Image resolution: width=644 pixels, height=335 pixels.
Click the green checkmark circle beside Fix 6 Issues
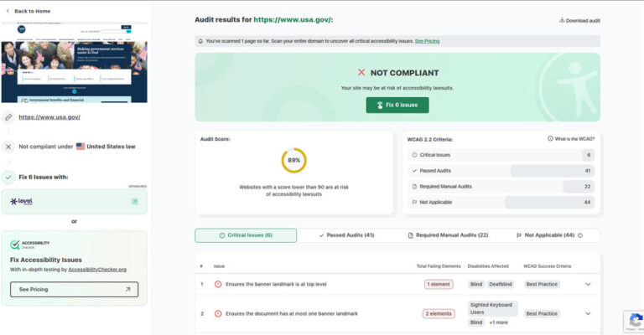click(x=8, y=178)
